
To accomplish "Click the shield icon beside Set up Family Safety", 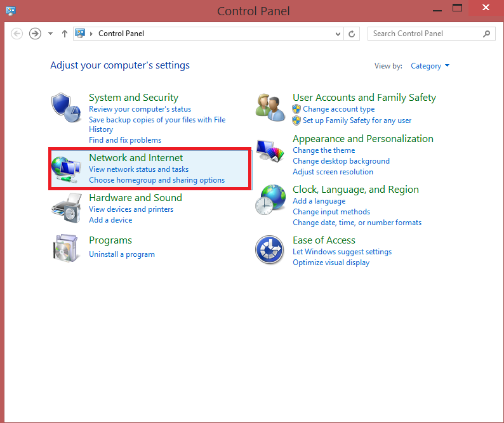I will (296, 120).
